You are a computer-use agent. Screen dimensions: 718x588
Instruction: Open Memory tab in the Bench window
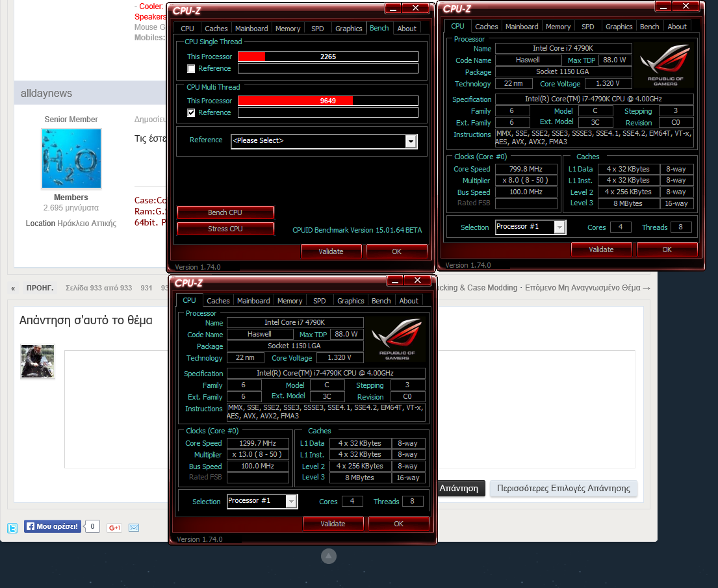[x=288, y=29]
